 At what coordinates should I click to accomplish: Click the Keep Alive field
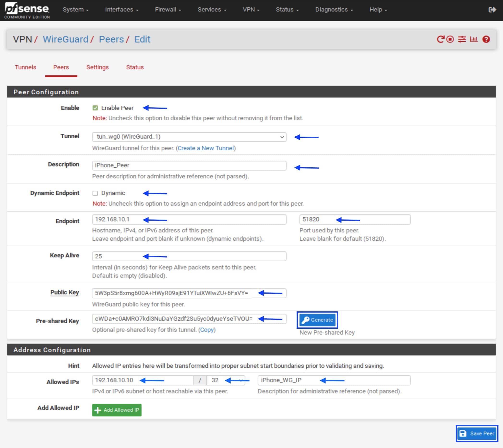(x=189, y=256)
